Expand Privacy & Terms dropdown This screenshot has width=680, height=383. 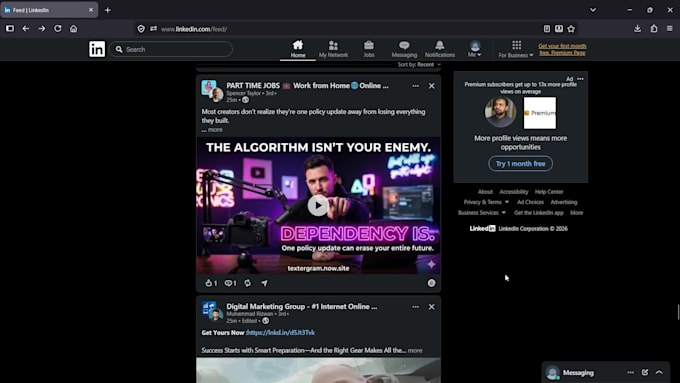point(486,202)
